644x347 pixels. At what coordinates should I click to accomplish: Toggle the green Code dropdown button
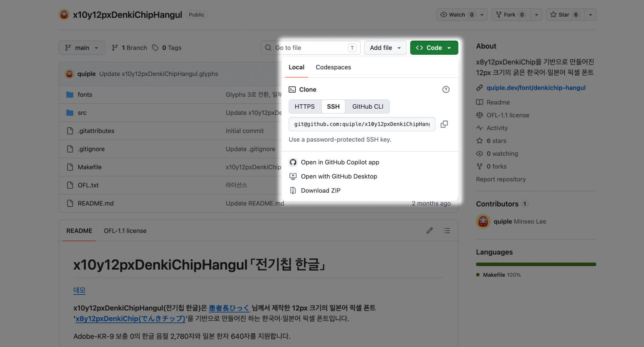point(434,48)
